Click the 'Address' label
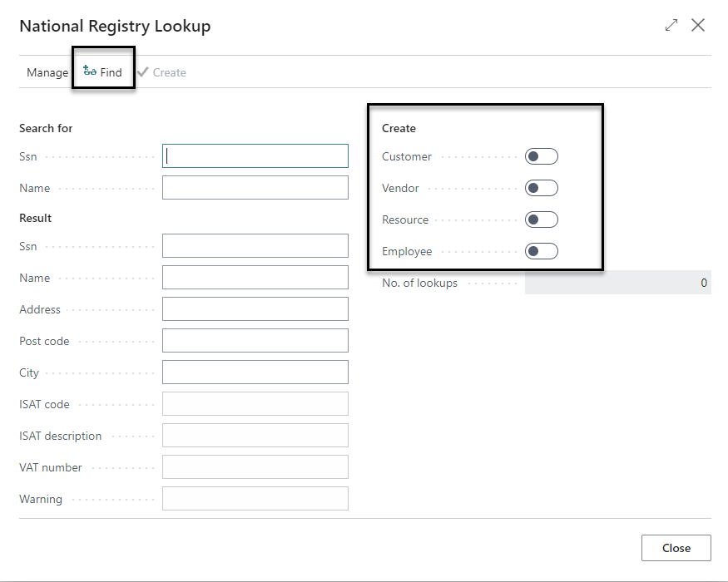The image size is (728, 582). coord(40,309)
